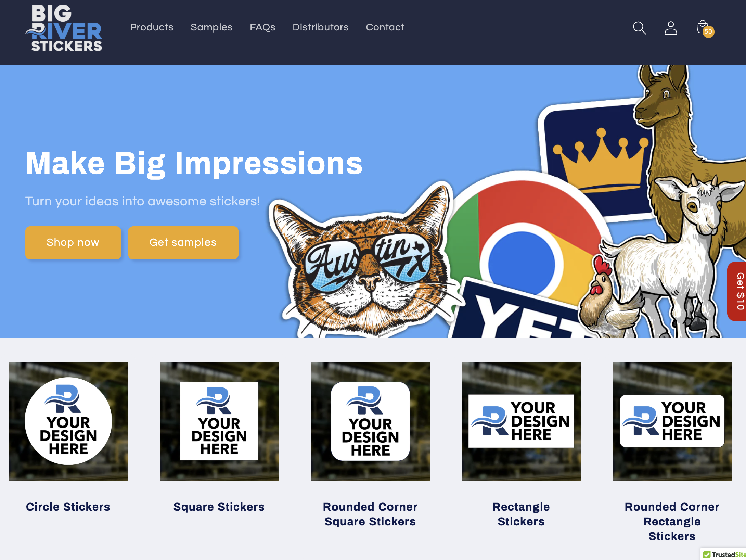The width and height of the screenshot is (746, 560).
Task: Click the Big River Stickers logo
Action: click(x=64, y=28)
